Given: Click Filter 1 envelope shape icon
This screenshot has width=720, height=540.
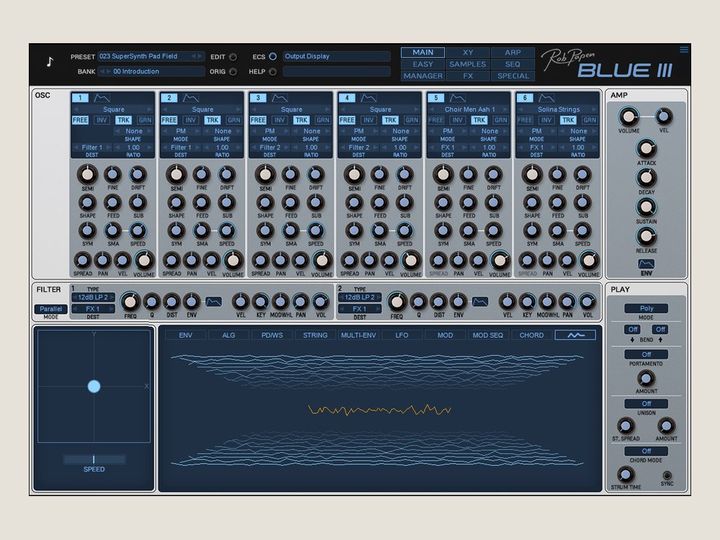Looking at the screenshot, I should 214,302.
